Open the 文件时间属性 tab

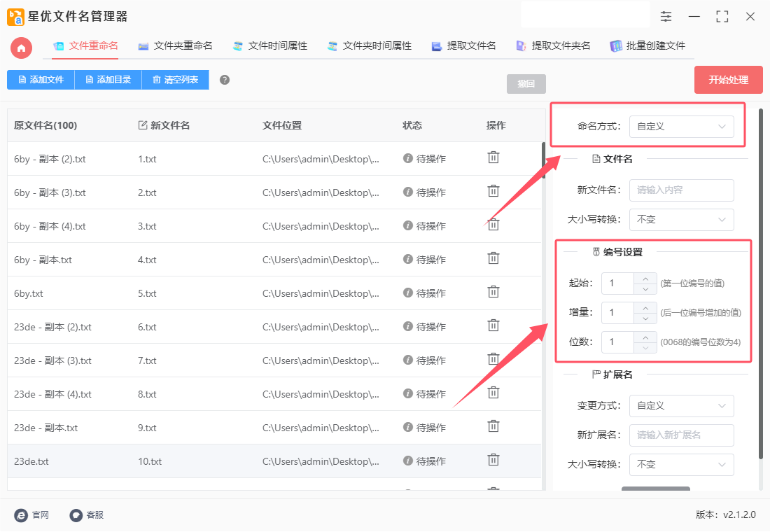[270, 46]
